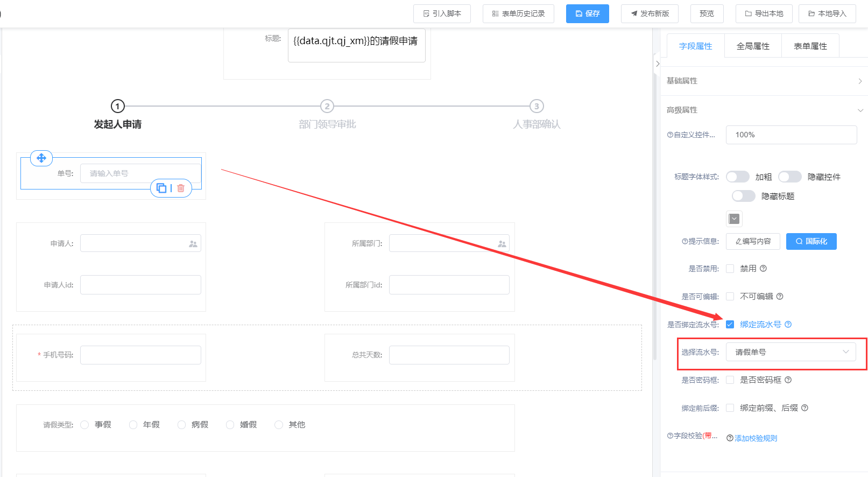Viewport: 868px width, 477px height.
Task: Select the 事假 radio button
Action: (84, 425)
